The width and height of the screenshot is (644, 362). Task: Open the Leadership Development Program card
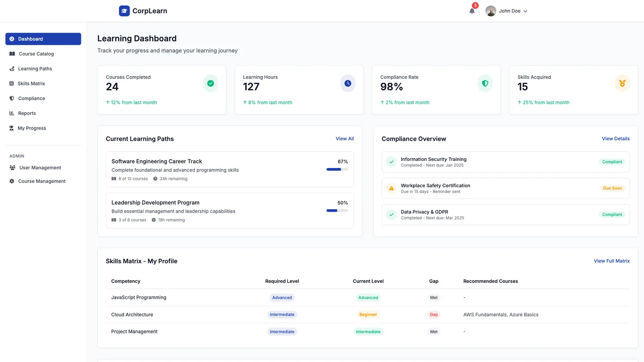[230, 210]
